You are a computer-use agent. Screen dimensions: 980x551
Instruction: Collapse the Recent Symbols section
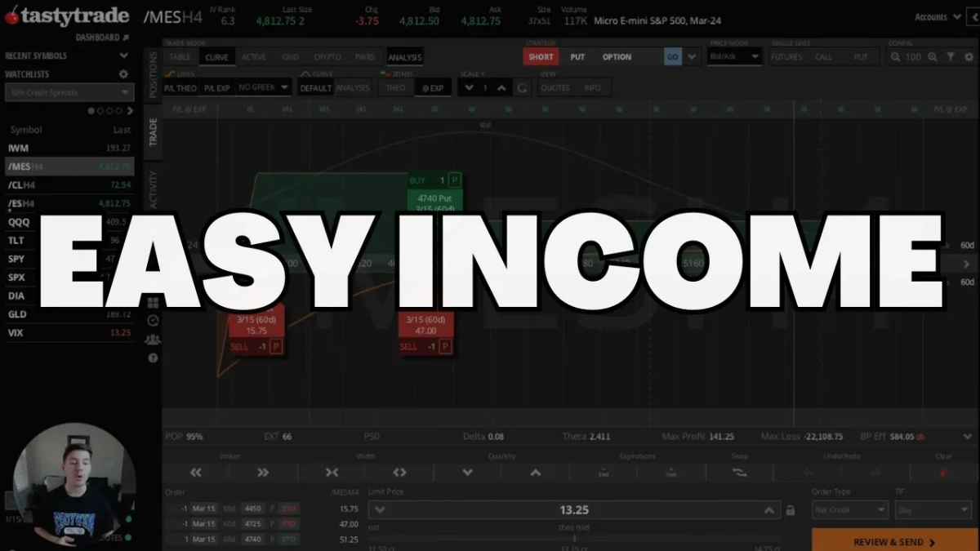pyautogui.click(x=123, y=56)
